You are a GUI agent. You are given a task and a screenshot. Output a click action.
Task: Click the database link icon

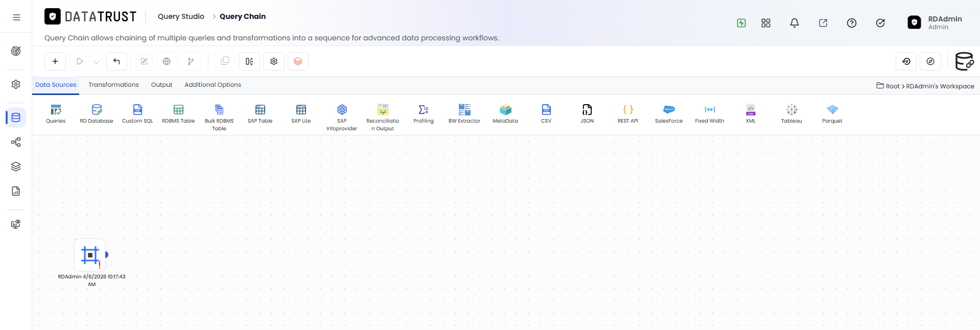965,61
